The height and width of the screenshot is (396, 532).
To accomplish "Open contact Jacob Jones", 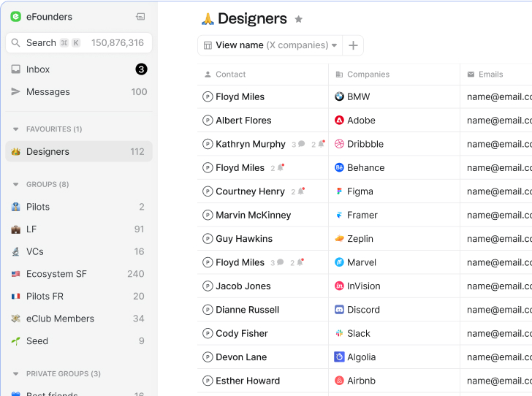I will (x=243, y=286).
